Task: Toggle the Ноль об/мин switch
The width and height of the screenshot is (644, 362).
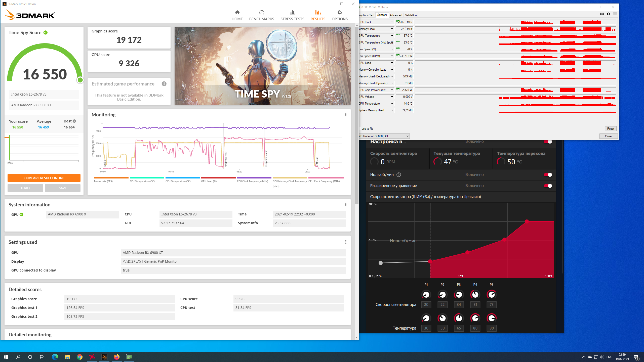Action: 548,175
